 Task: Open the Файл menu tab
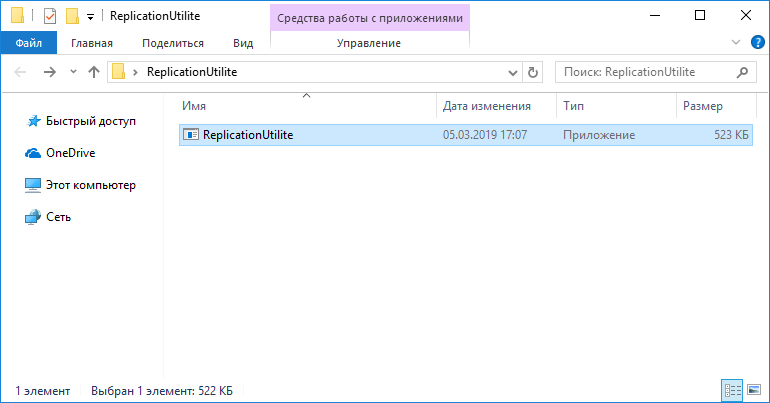tap(29, 43)
